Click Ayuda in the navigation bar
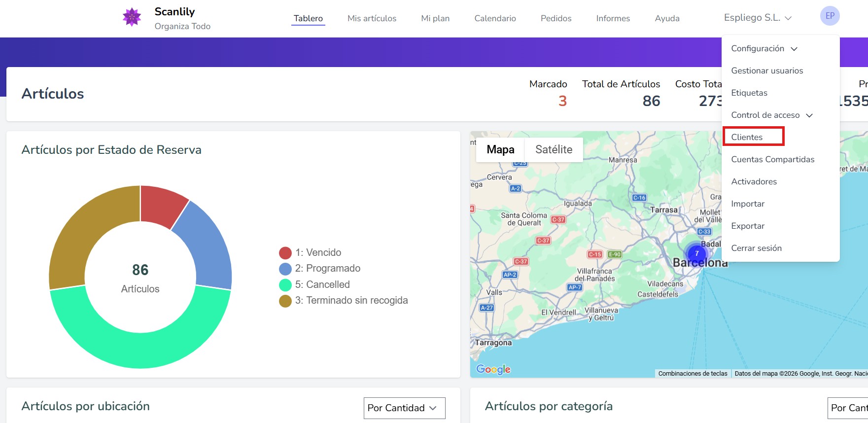This screenshot has width=868, height=423. (x=667, y=18)
